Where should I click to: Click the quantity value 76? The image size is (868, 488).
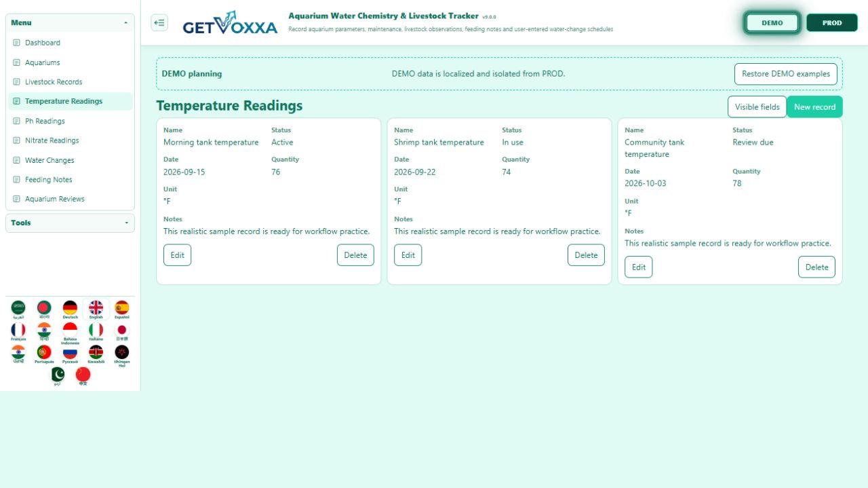pyautogui.click(x=276, y=172)
